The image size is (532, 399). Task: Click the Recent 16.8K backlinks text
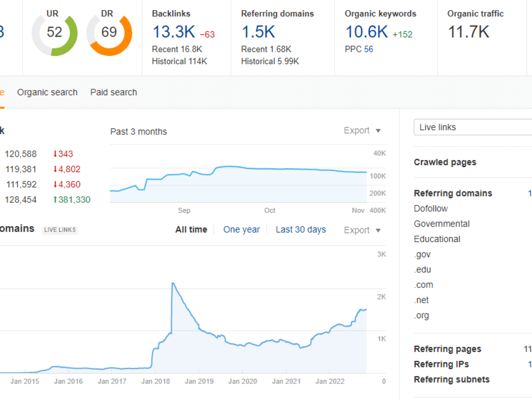point(177,49)
